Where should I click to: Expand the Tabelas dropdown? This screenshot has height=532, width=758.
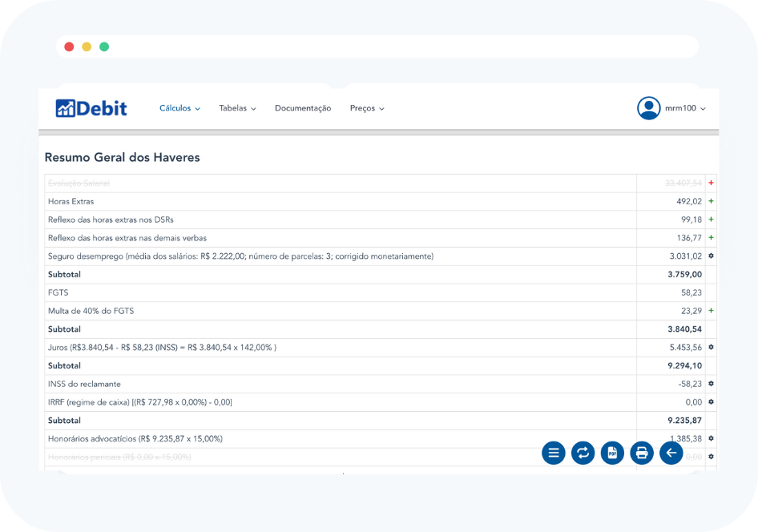coord(237,108)
